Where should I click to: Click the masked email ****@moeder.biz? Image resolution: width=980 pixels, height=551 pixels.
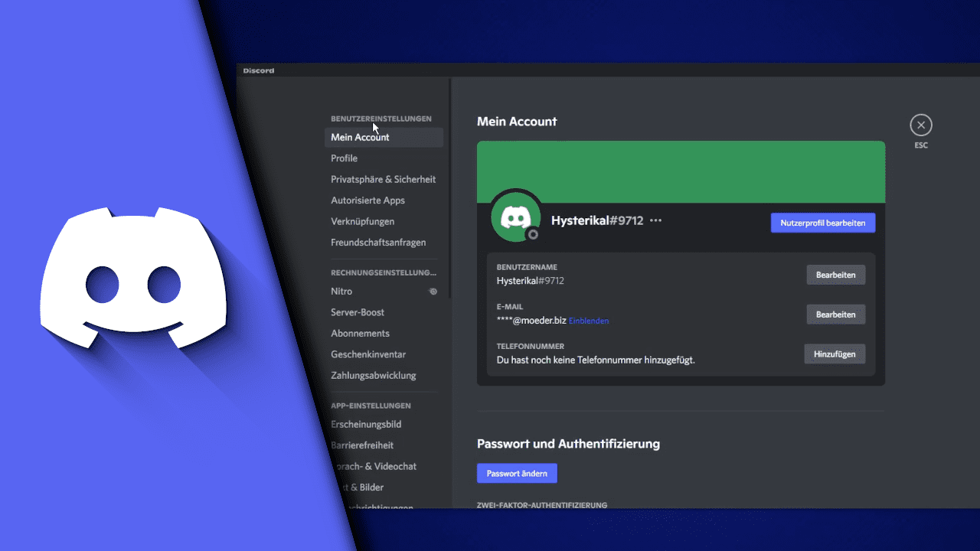(531, 321)
